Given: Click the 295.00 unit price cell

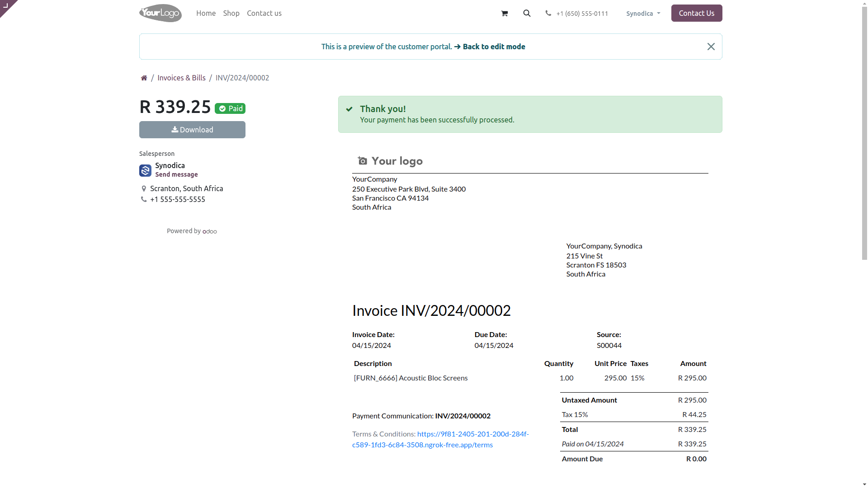Looking at the screenshot, I should coord(615,378).
